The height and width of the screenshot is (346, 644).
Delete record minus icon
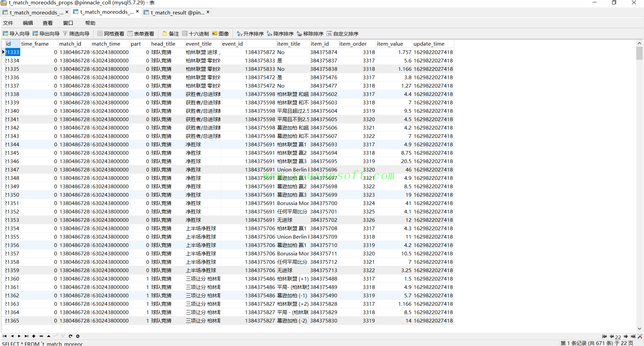coord(41,336)
